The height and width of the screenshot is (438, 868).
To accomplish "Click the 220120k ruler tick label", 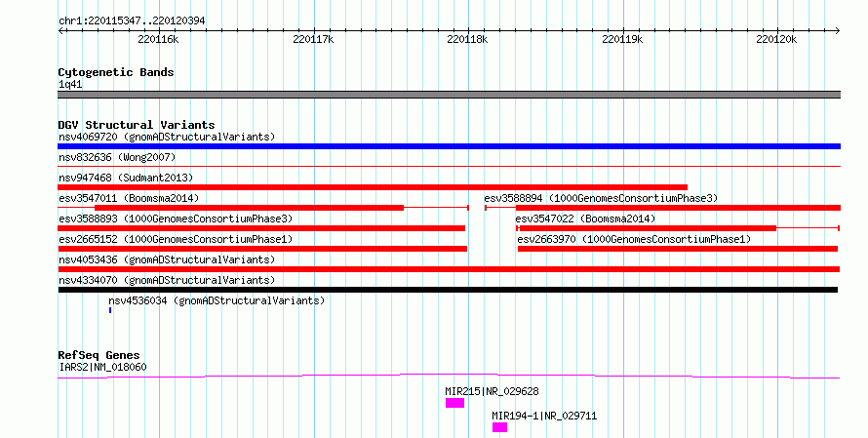I will tap(776, 39).
